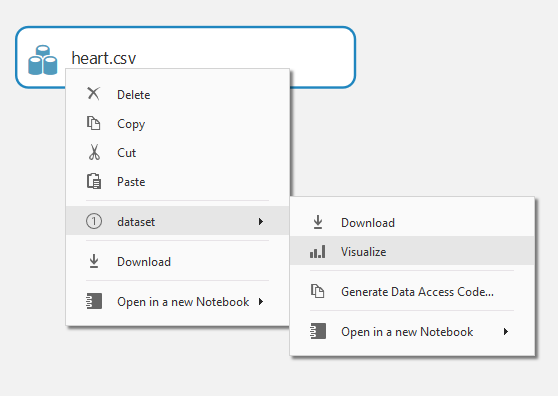Expand submenu Open in a new Notebook arrow

506,332
